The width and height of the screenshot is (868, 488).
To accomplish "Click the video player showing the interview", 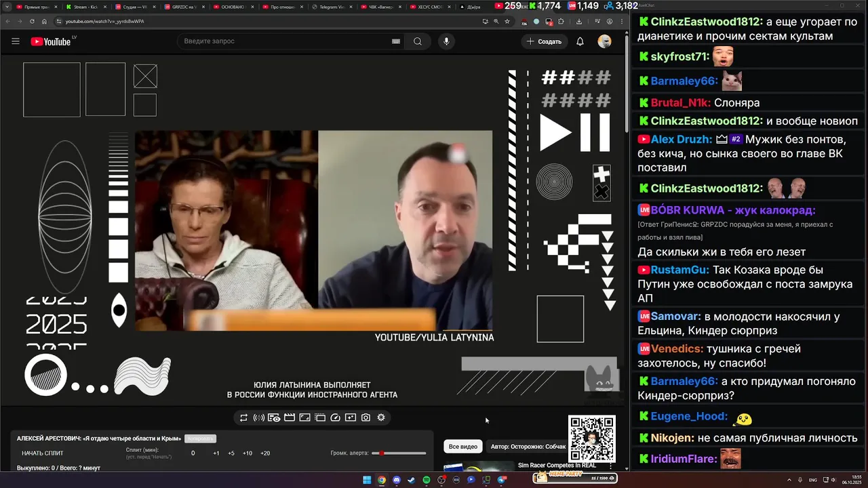I will (x=313, y=230).
